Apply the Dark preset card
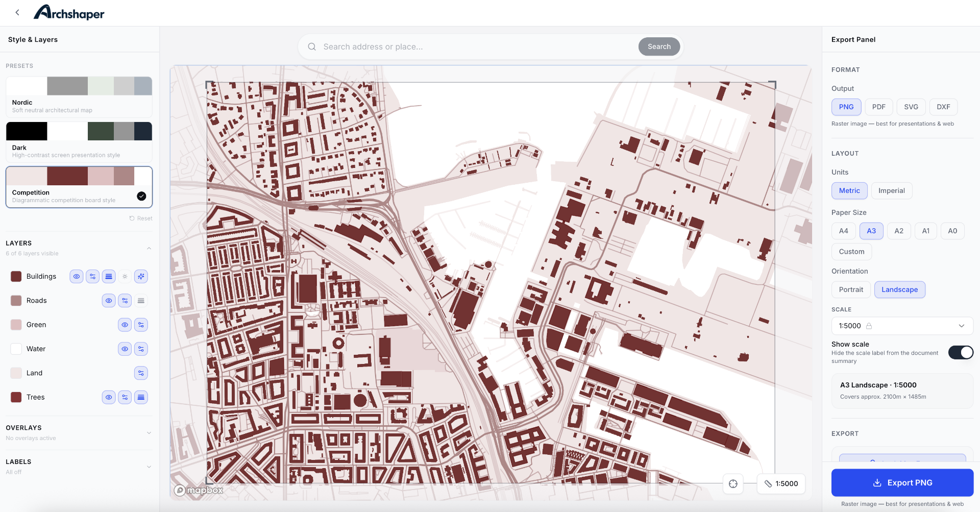This screenshot has width=980, height=512. pos(79,142)
